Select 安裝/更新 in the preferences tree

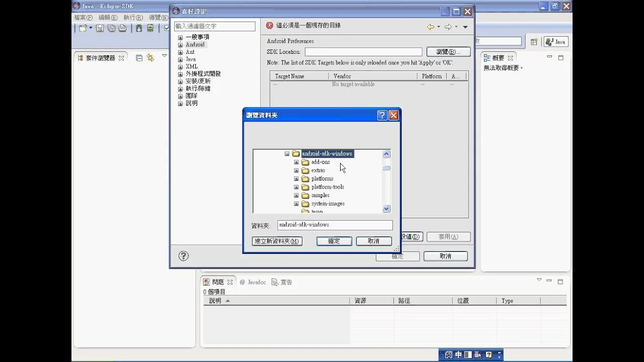tap(198, 81)
